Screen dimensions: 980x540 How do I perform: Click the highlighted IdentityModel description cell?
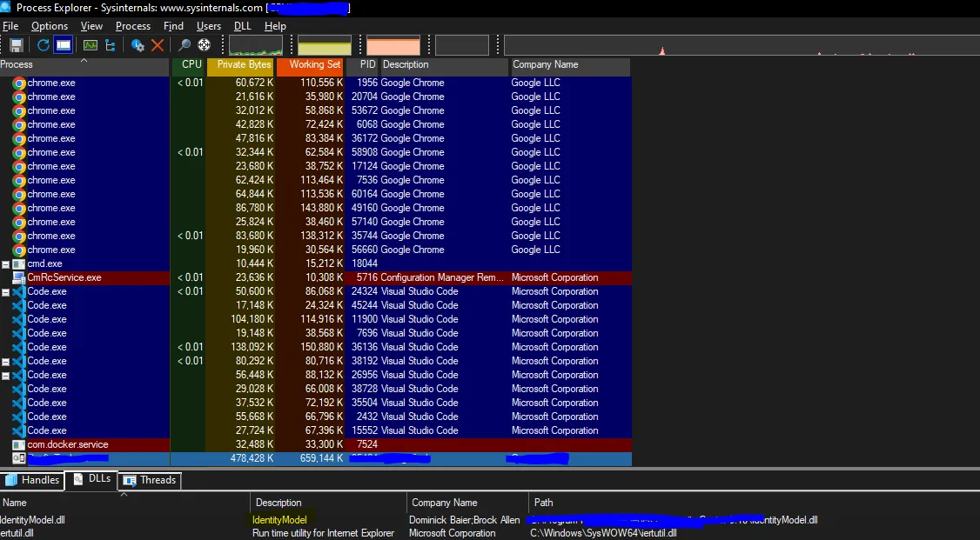pyautogui.click(x=279, y=520)
